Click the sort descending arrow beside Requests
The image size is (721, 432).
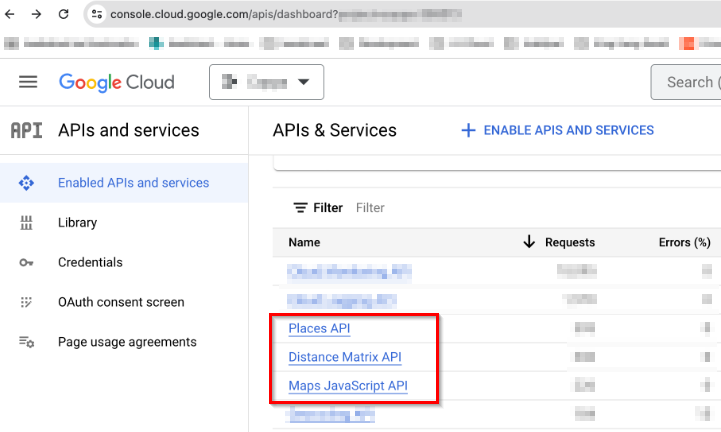[x=529, y=242]
